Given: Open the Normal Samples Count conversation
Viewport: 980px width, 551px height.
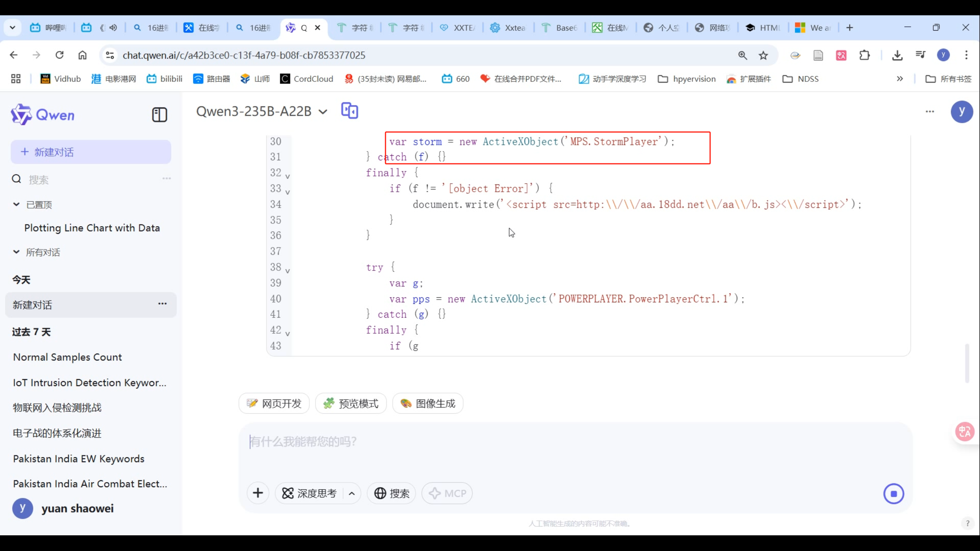Looking at the screenshot, I should (67, 357).
